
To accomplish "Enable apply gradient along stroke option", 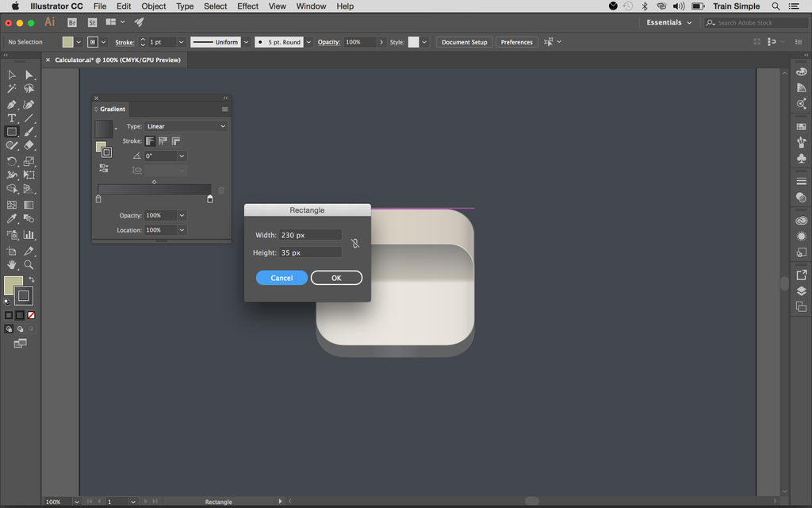I will click(x=162, y=142).
